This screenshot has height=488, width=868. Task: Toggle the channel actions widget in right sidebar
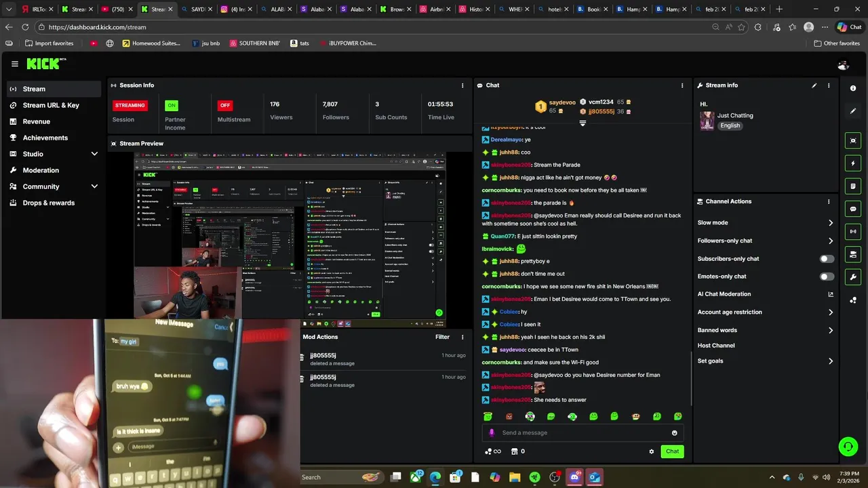point(853,254)
